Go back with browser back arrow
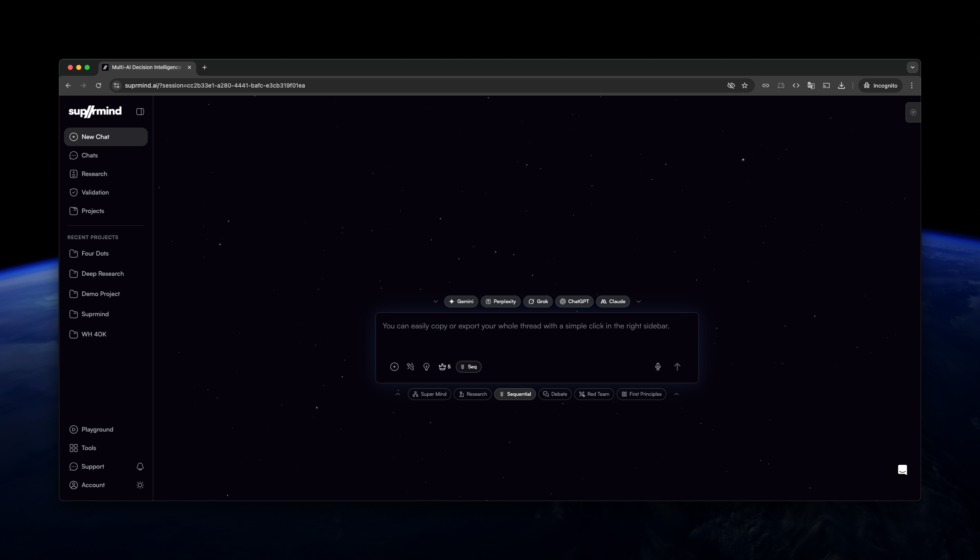Screen dimensions: 980x560 pos(68,85)
